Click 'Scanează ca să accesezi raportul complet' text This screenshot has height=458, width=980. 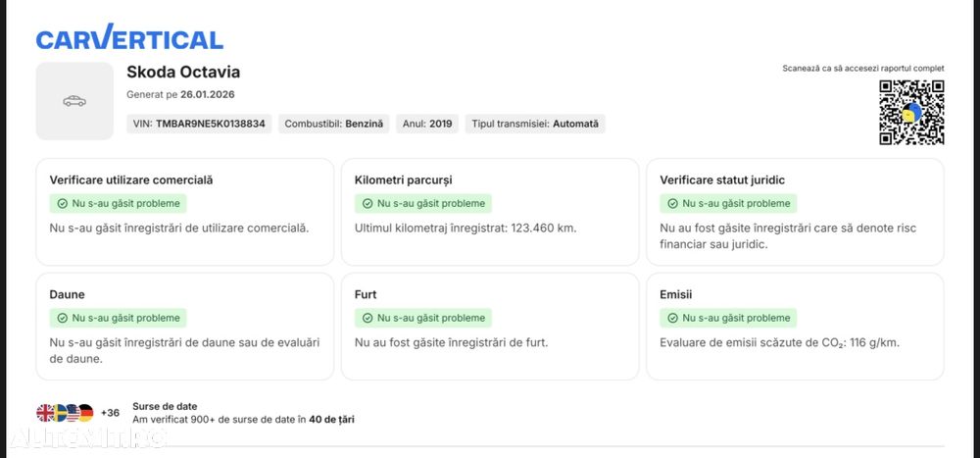(x=863, y=69)
